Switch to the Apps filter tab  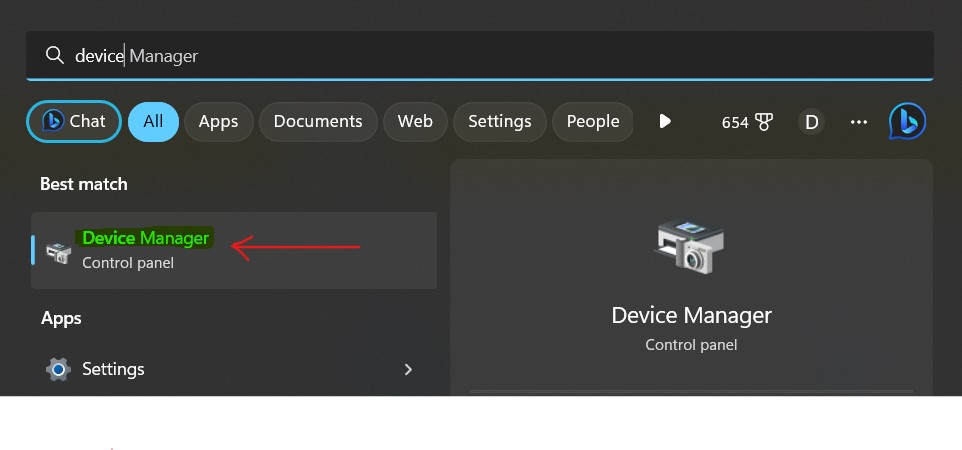218,122
